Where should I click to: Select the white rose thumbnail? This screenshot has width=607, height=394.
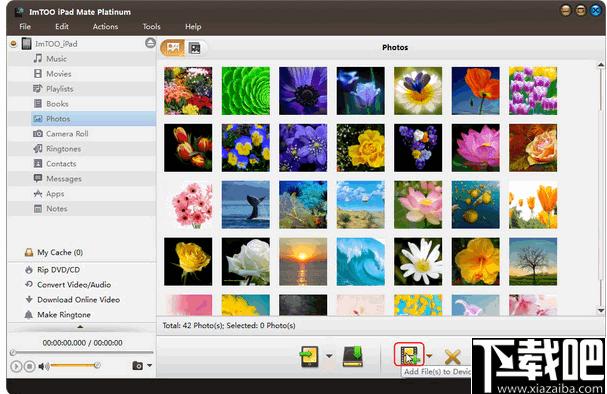pos(246,262)
